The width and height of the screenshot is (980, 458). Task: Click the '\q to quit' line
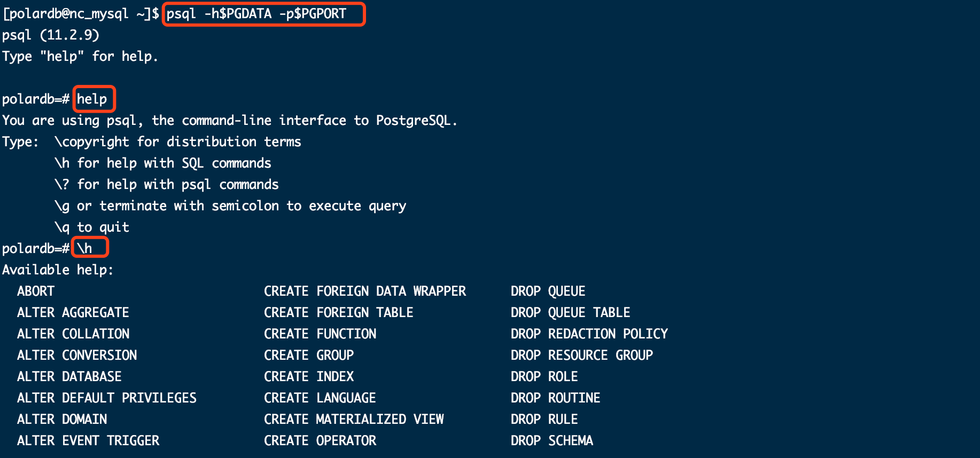tap(92, 227)
